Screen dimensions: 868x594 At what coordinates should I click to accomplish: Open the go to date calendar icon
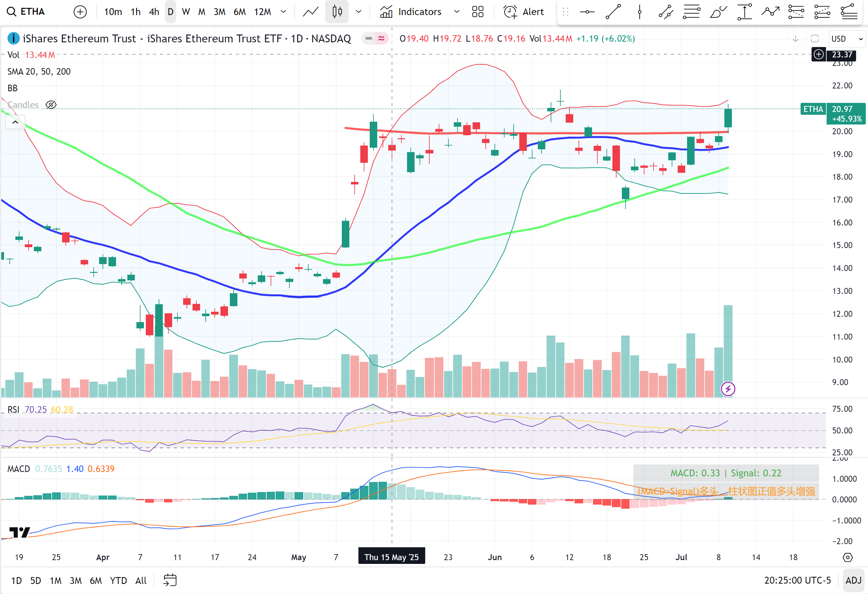(170, 580)
